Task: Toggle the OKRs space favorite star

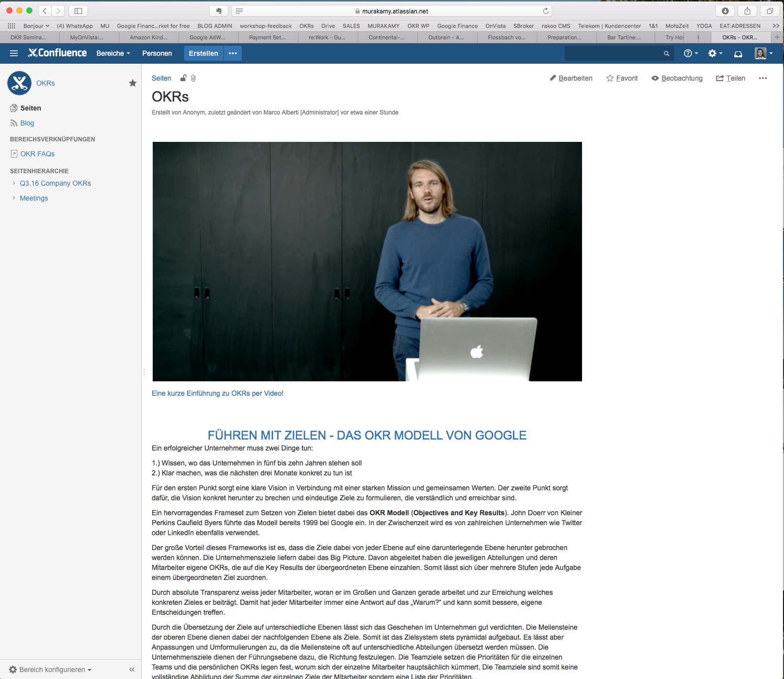Action: coord(133,83)
